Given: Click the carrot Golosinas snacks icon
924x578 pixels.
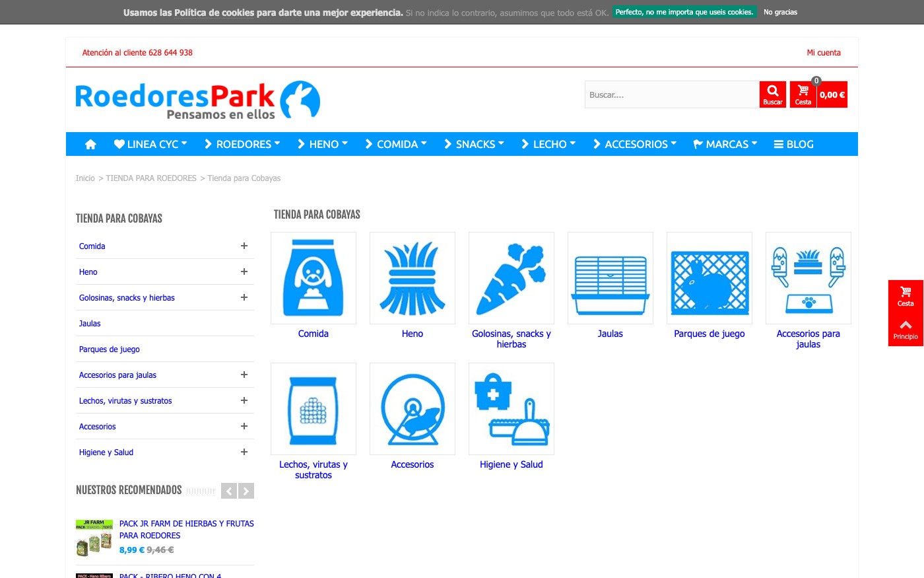Looking at the screenshot, I should point(511,278).
